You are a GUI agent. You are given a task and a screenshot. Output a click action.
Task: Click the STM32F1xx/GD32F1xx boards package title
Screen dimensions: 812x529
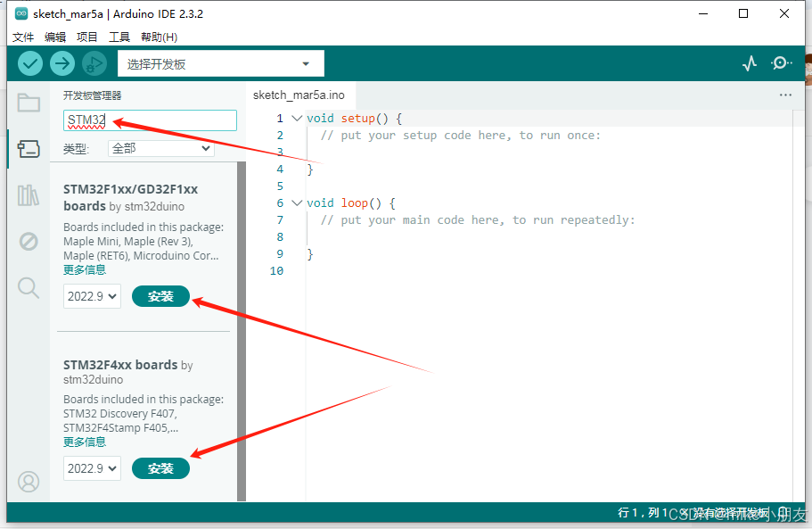point(130,197)
